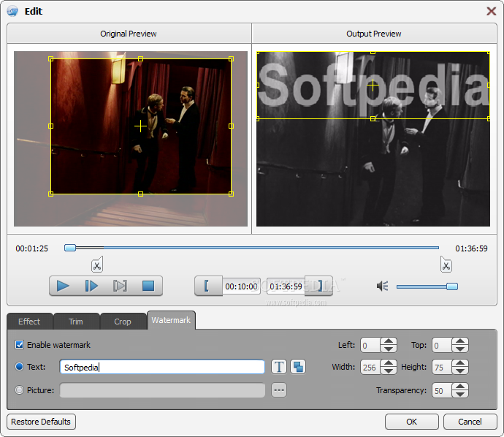Click the Left position input field

tap(370, 346)
